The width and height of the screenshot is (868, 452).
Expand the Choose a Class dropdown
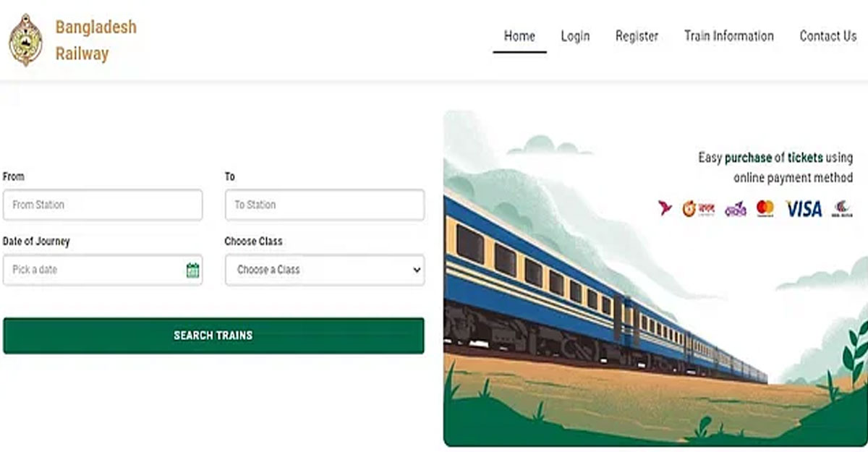pos(325,270)
